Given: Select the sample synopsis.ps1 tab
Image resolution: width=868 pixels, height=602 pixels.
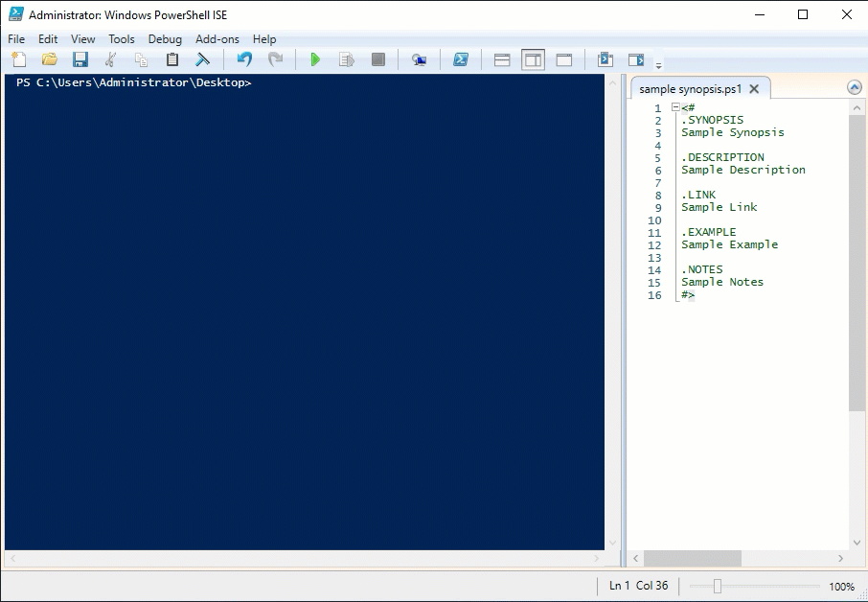Looking at the screenshot, I should pos(690,88).
